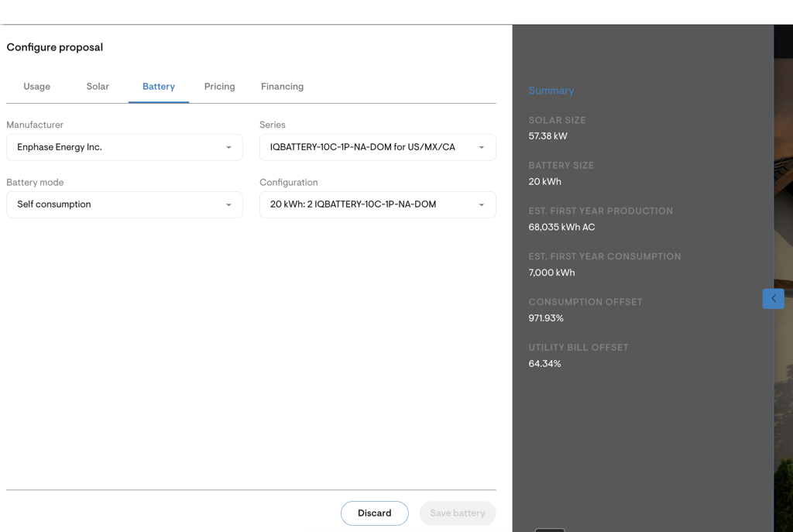Click the CONSUMPTION OFFSET label

(x=585, y=302)
